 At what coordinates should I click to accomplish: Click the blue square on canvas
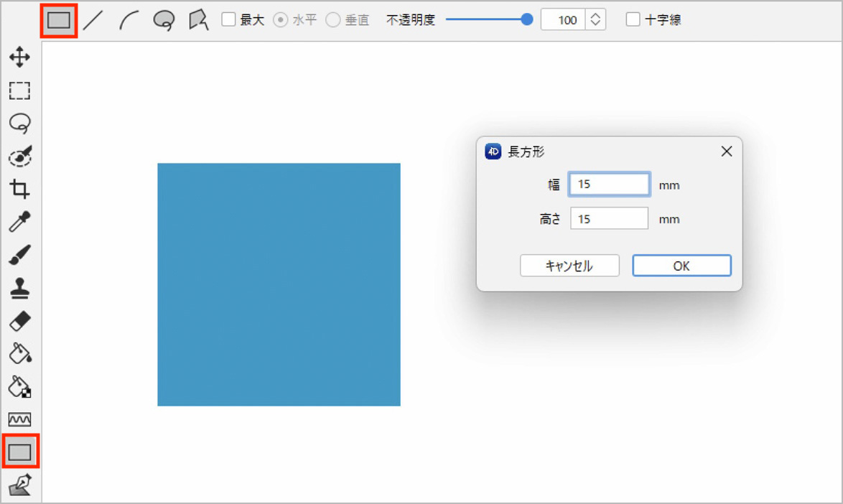[279, 285]
